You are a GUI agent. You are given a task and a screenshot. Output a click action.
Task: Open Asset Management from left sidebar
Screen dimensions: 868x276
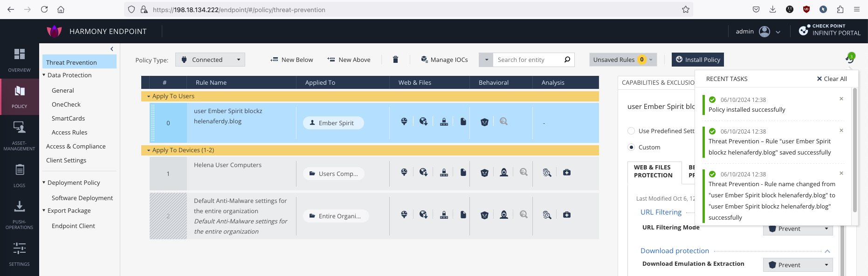pos(19,135)
